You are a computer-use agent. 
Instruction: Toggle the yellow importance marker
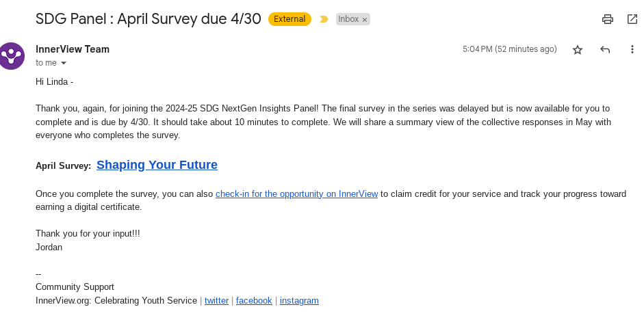324,19
